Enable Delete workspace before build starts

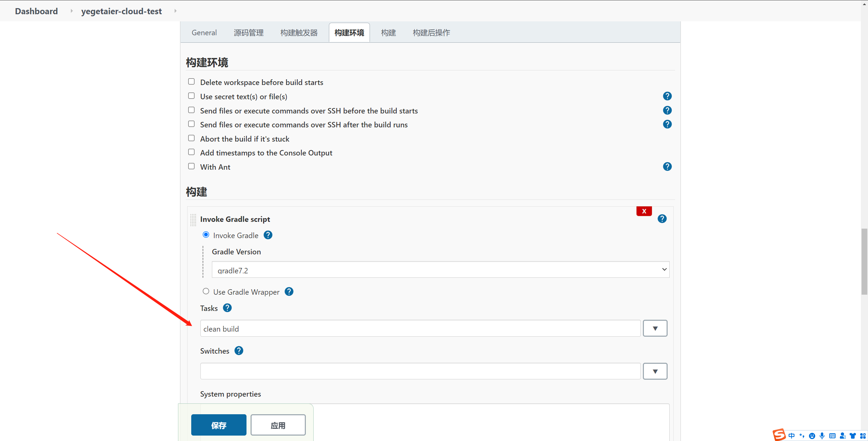pyautogui.click(x=192, y=82)
